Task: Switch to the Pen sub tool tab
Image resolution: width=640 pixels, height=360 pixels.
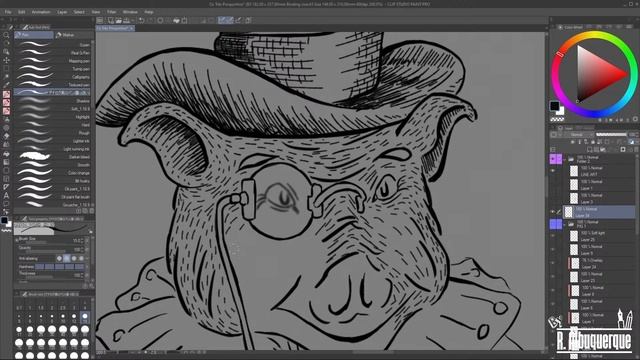Action: tap(34, 35)
